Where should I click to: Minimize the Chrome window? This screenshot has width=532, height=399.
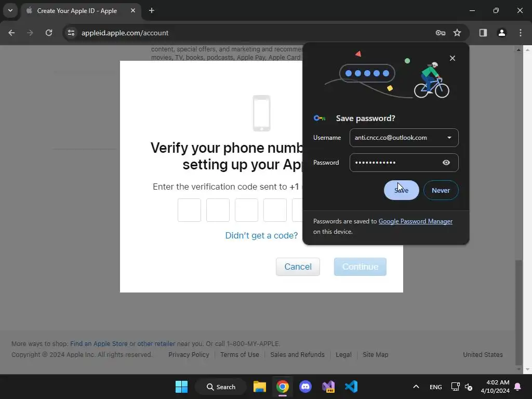point(472,10)
